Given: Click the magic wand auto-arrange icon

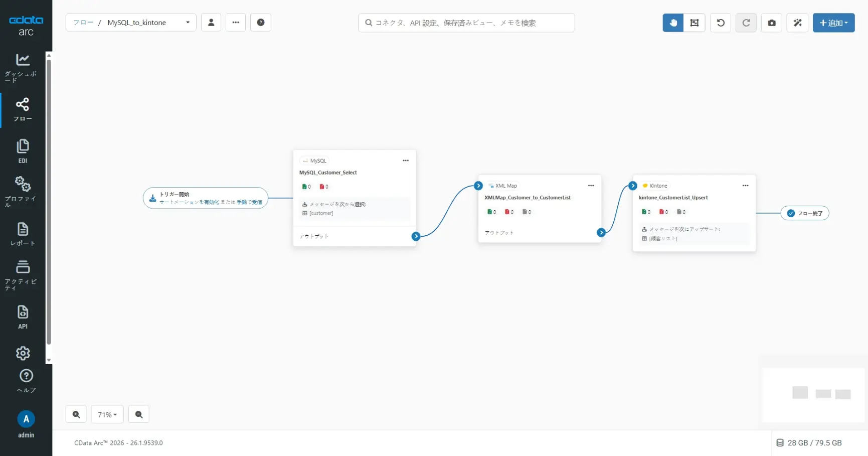Looking at the screenshot, I should point(797,23).
